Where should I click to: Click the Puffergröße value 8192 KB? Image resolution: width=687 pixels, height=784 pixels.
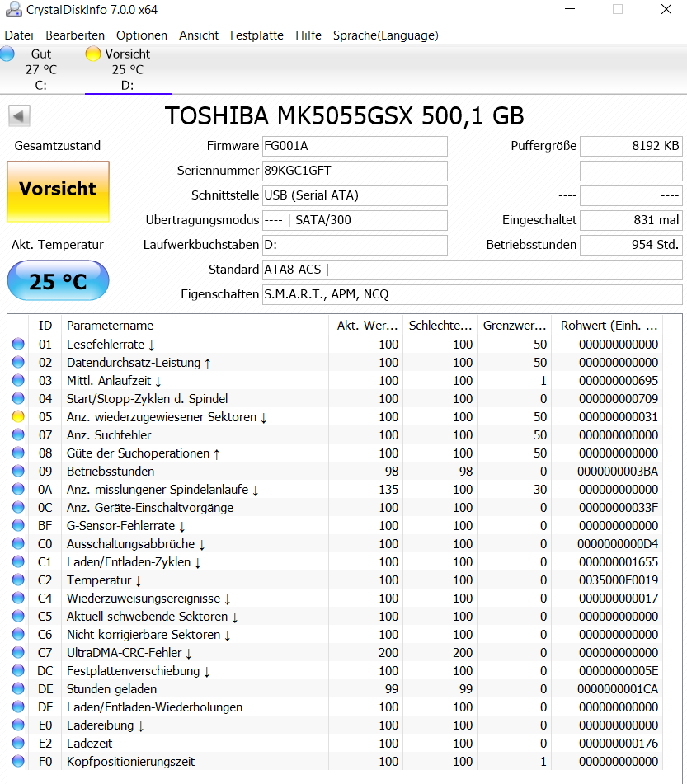pyautogui.click(x=631, y=146)
